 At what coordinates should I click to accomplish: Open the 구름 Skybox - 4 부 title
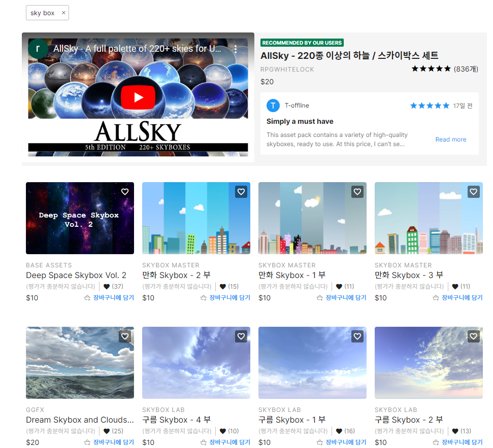(x=176, y=420)
